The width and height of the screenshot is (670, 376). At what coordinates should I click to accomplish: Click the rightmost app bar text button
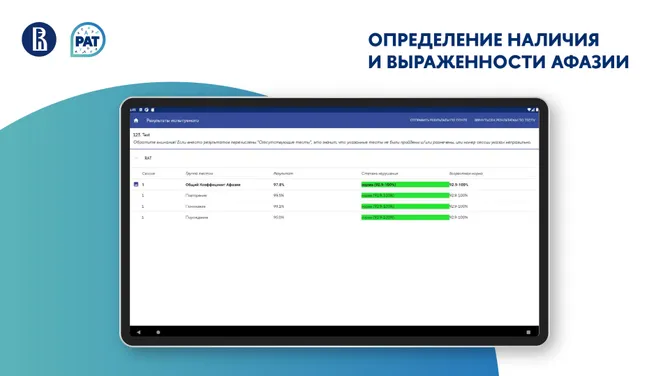(x=504, y=120)
